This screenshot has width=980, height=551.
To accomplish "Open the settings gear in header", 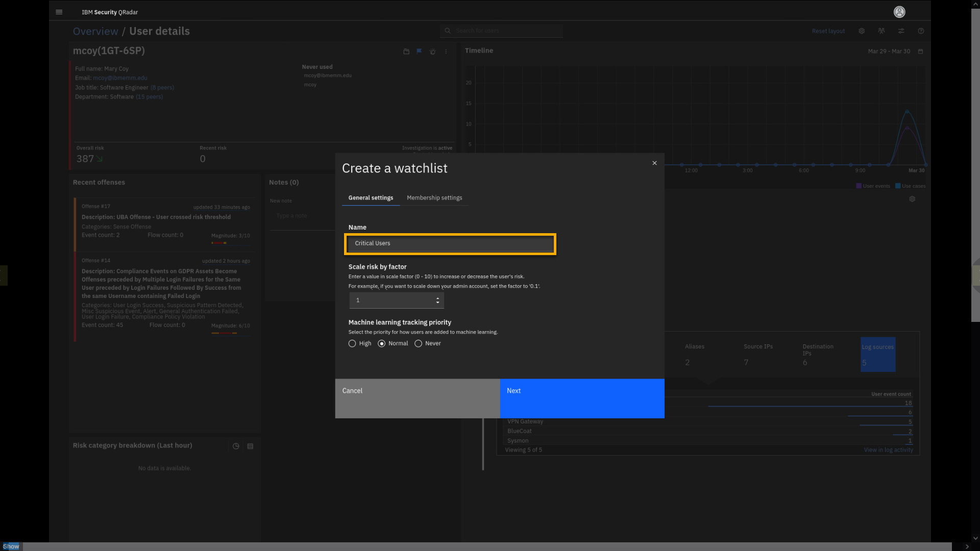I will [862, 31].
